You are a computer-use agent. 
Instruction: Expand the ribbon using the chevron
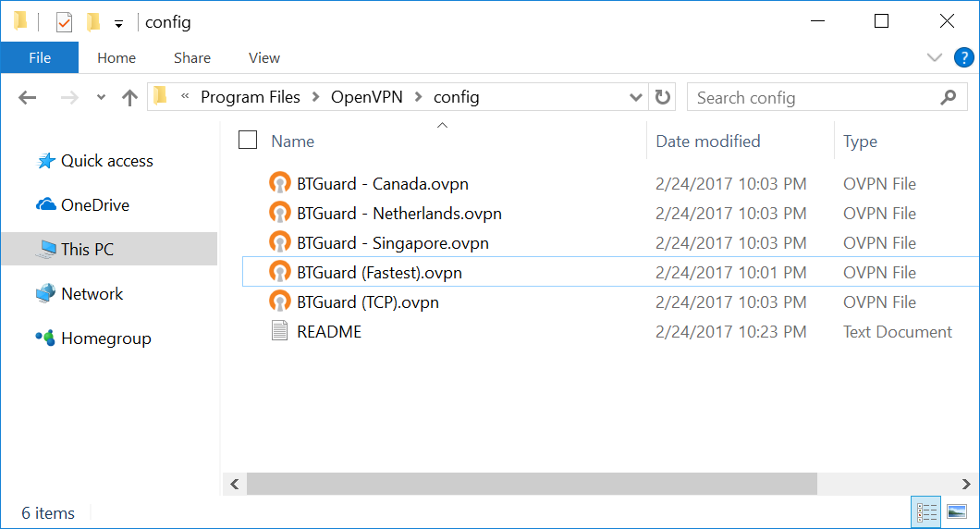pos(935,57)
